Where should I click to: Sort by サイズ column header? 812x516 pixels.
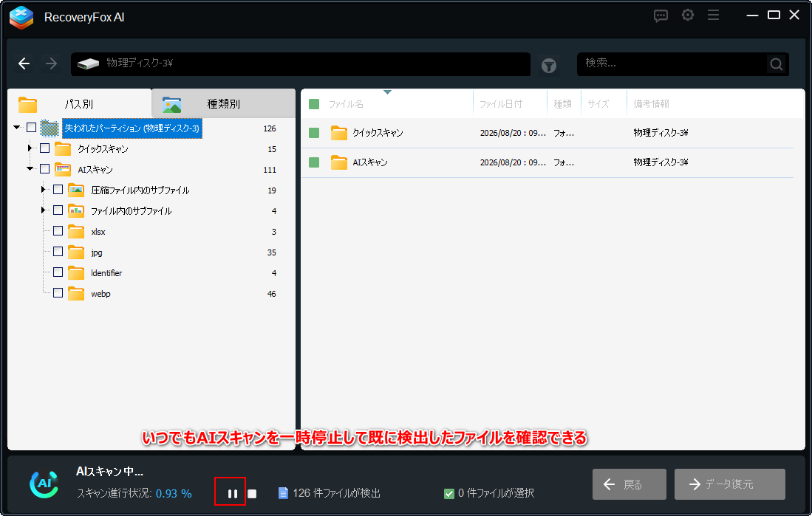click(x=598, y=104)
